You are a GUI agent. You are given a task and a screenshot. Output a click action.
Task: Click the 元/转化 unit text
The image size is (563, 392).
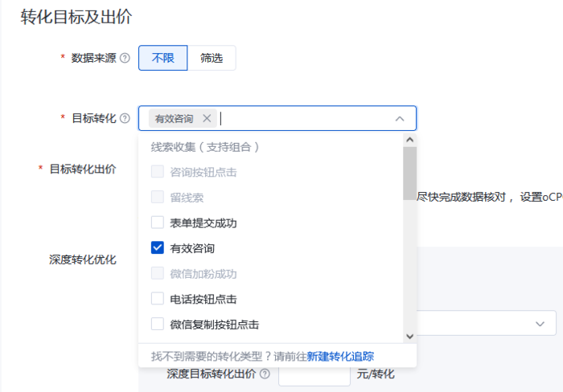click(x=376, y=374)
